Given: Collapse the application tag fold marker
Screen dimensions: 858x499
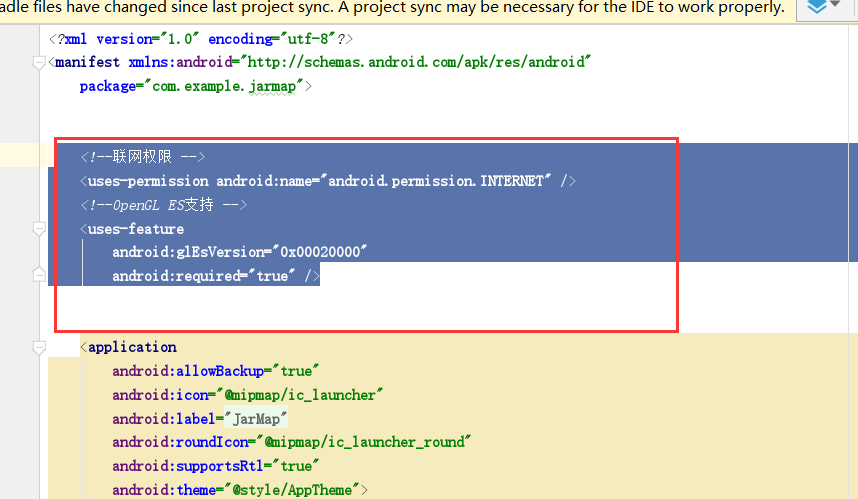Looking at the screenshot, I should pos(39,347).
